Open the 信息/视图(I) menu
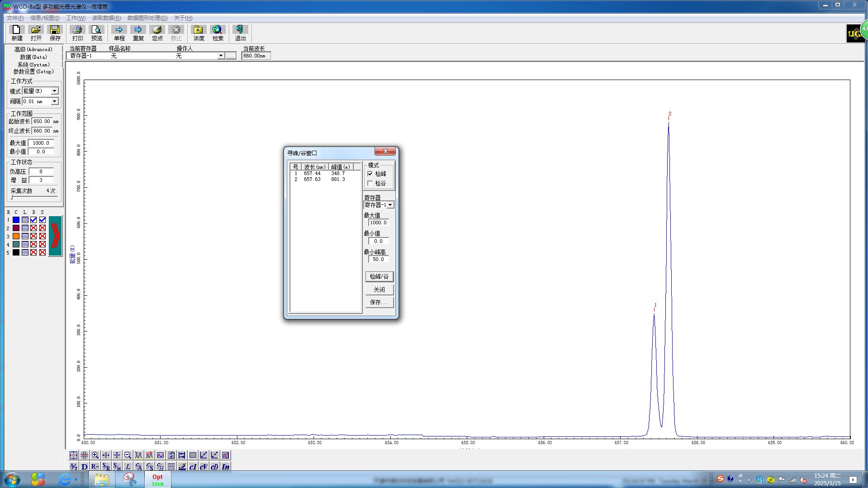The height and width of the screenshot is (488, 868). [45, 18]
